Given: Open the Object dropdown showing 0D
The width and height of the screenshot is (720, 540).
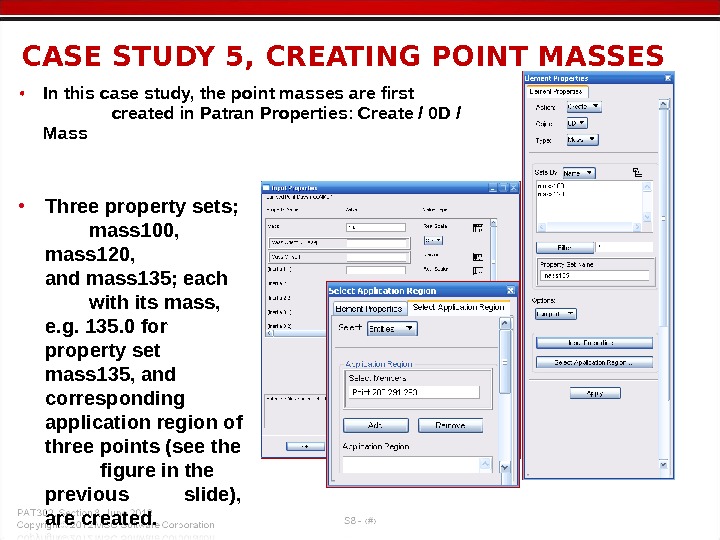Looking at the screenshot, I should (577, 123).
